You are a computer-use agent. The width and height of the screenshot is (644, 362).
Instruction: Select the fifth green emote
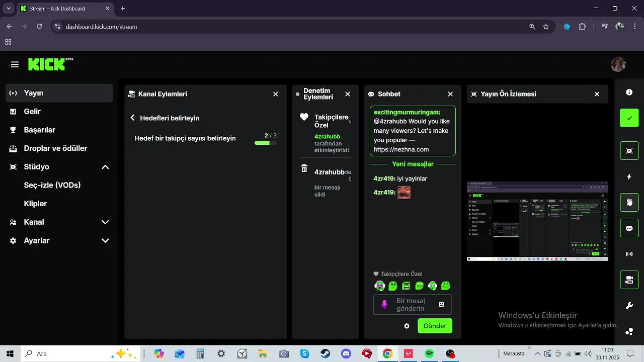(432, 286)
